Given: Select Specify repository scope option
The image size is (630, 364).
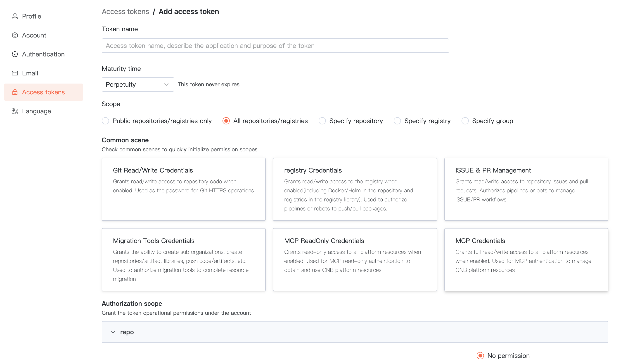Looking at the screenshot, I should point(322,121).
